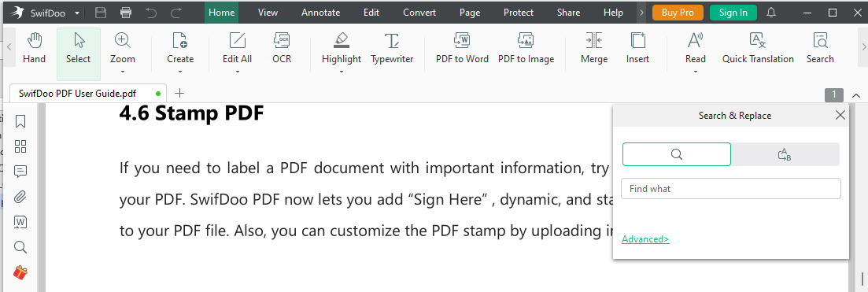
Task: Show page thumbnails sidebar panel
Action: coord(20,146)
